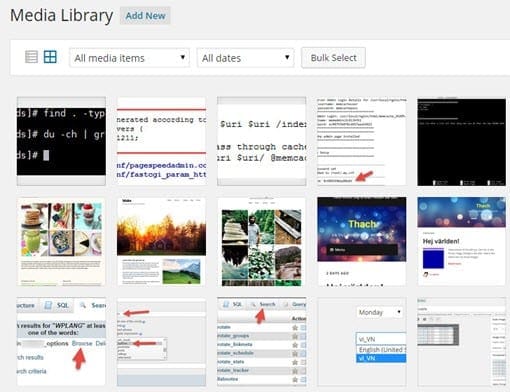Select thumbnail with two red arrows and listbox
Image resolution: width=510 pixels, height=392 pixels.
tap(161, 342)
